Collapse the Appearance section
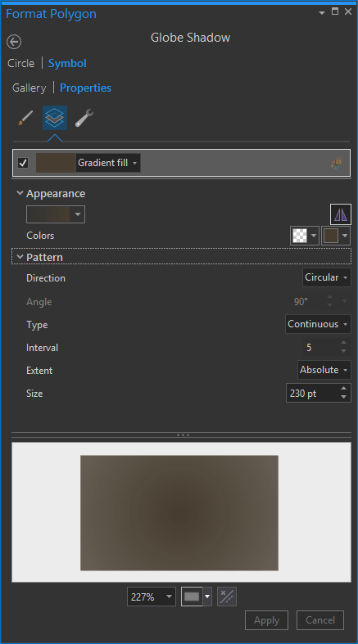The height and width of the screenshot is (644, 358). tap(20, 193)
